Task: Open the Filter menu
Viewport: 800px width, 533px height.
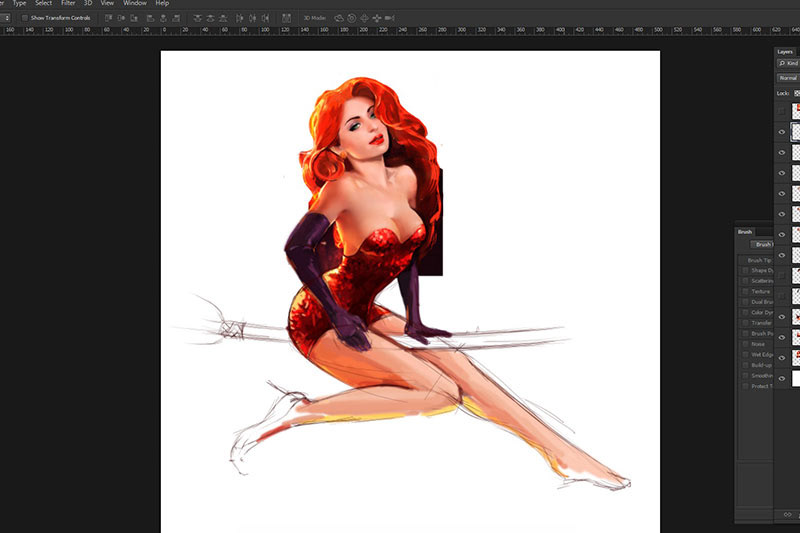Action: pos(68,3)
